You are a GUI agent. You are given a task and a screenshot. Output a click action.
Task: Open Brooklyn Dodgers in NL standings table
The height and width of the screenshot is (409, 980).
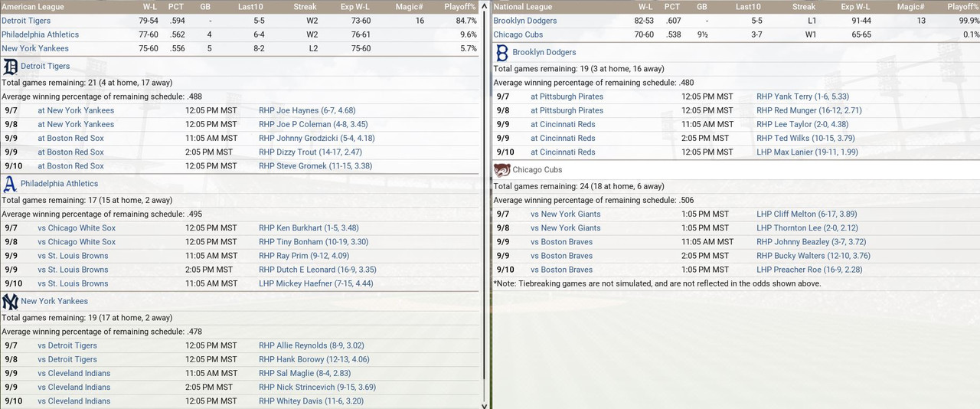pyautogui.click(x=525, y=21)
